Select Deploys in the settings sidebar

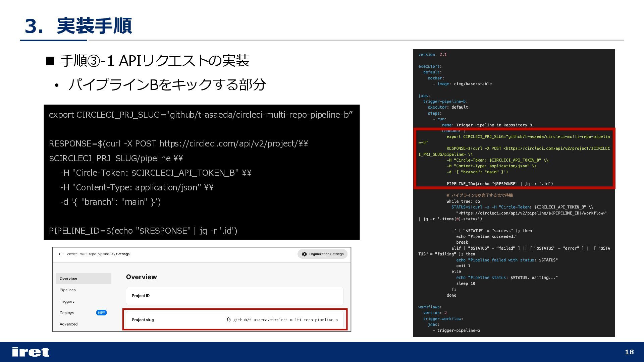pos(67,313)
